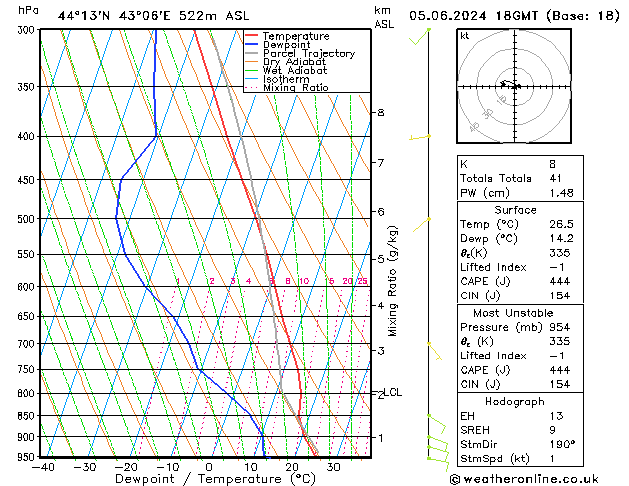The height and width of the screenshot is (486, 629).
Task: Click the hodograph circle plot
Action: pos(515,87)
